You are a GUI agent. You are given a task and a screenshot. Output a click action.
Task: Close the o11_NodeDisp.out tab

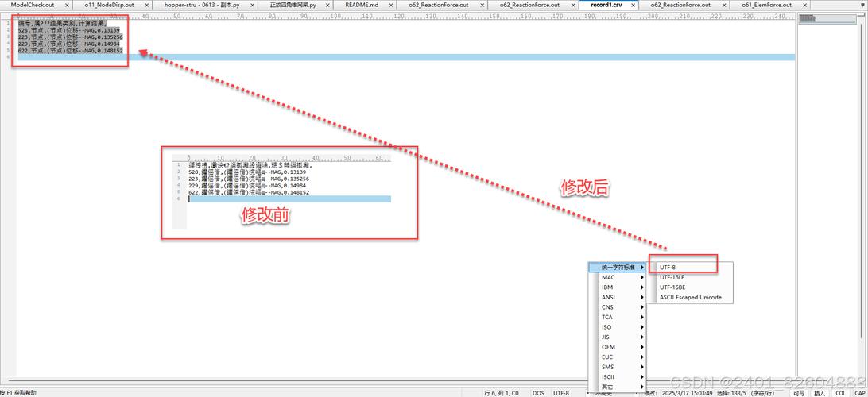click(x=145, y=5)
